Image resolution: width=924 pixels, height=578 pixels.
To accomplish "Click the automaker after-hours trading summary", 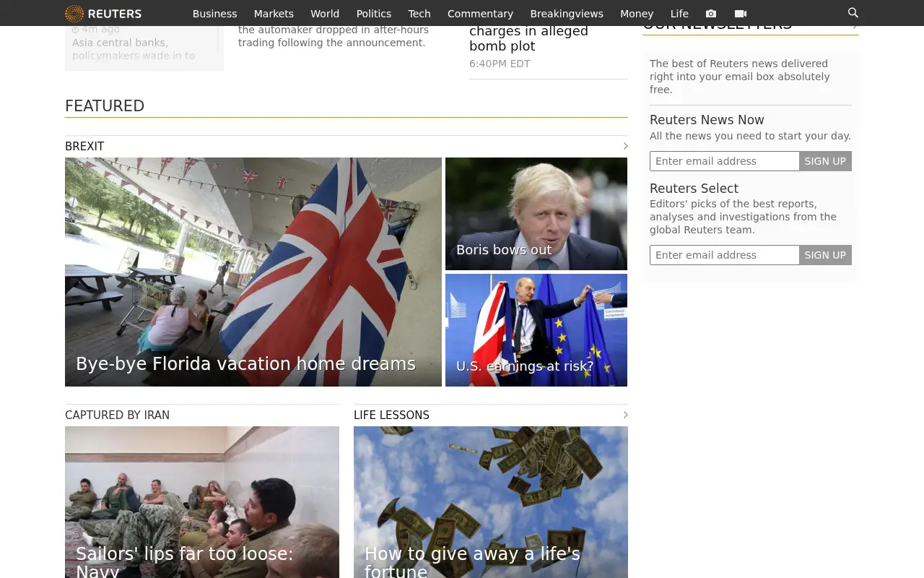I will tap(334, 36).
